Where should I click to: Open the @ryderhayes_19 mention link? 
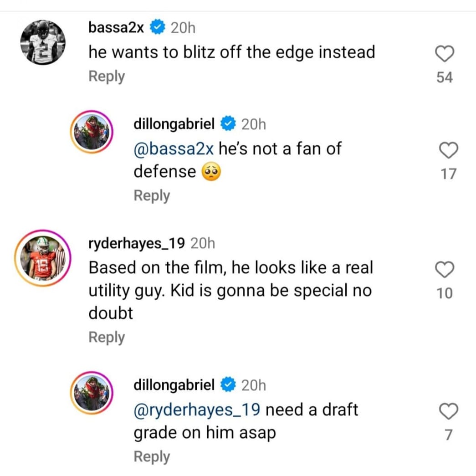[197, 410]
